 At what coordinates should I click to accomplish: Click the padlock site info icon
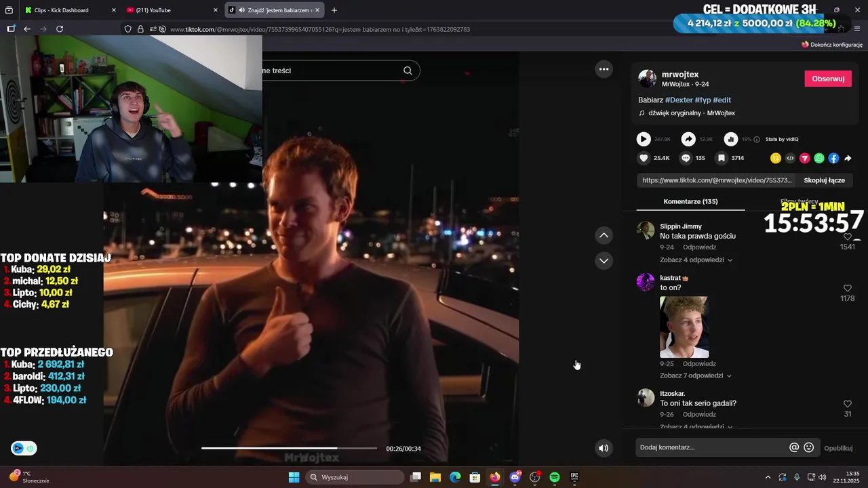(x=140, y=29)
